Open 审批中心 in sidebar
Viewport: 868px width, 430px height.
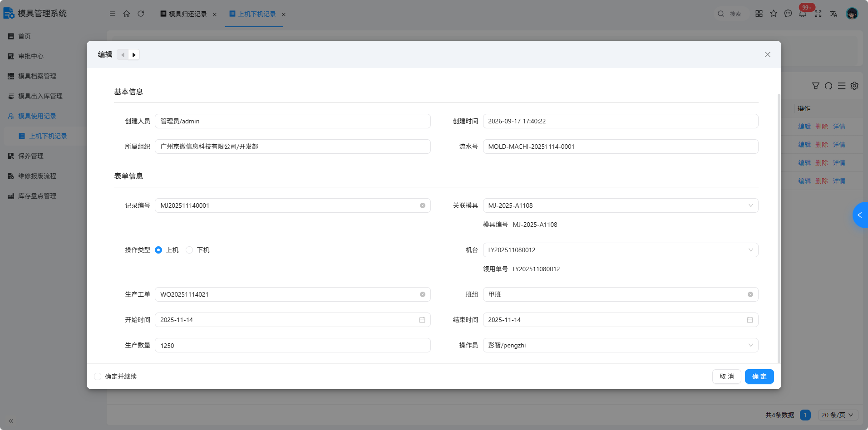(31, 56)
